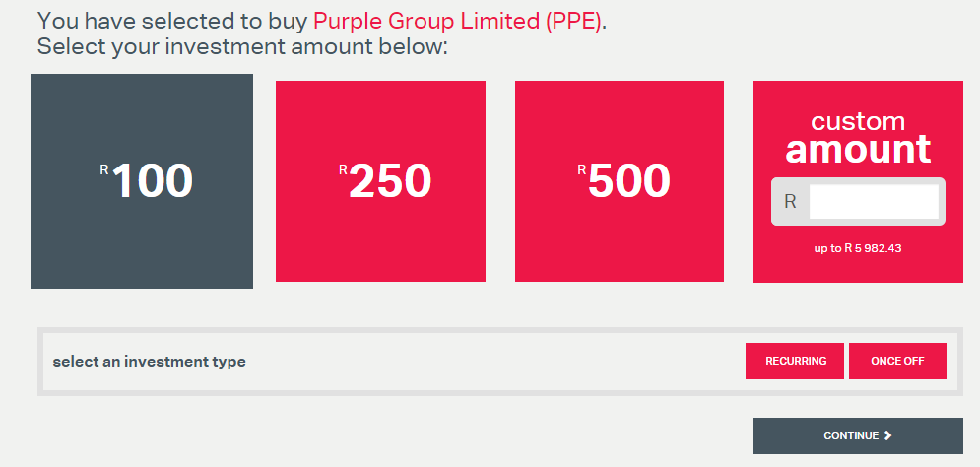
Task: Click the 'up to R 5 982.43' limit text
Action: point(858,248)
